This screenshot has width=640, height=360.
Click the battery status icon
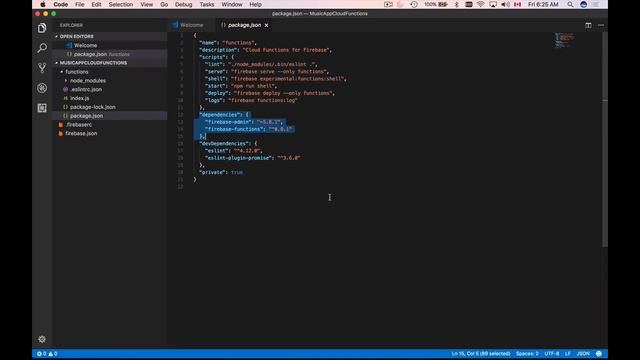436,4
